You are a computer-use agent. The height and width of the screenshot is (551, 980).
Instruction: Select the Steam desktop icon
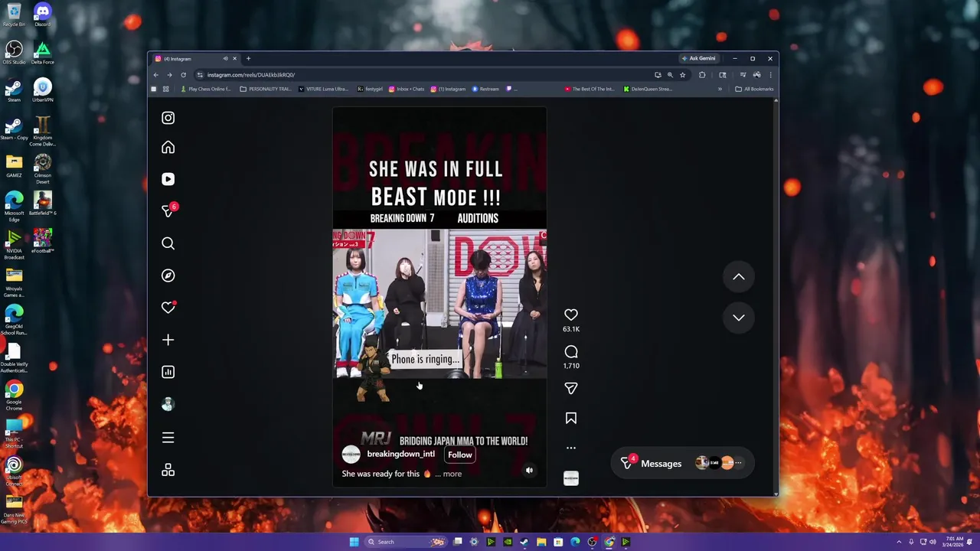[x=14, y=90]
